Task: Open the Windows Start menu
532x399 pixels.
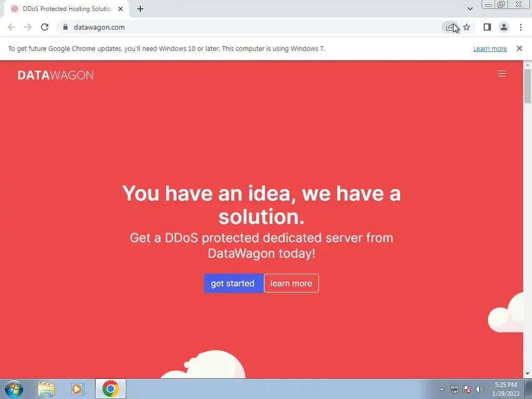Action: click(x=14, y=389)
